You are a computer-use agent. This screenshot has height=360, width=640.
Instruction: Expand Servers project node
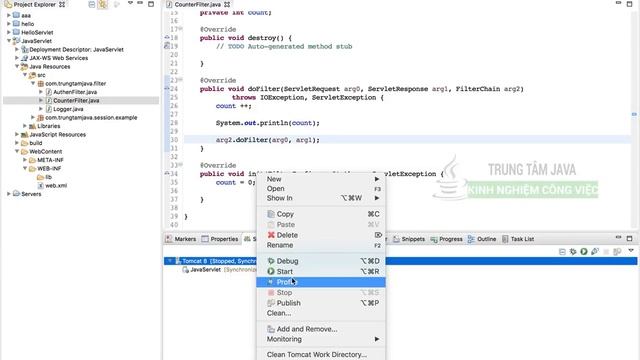pyautogui.click(x=9, y=194)
